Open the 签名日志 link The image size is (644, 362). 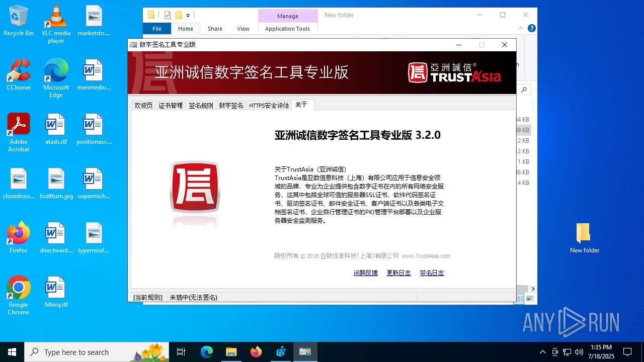coord(432,273)
